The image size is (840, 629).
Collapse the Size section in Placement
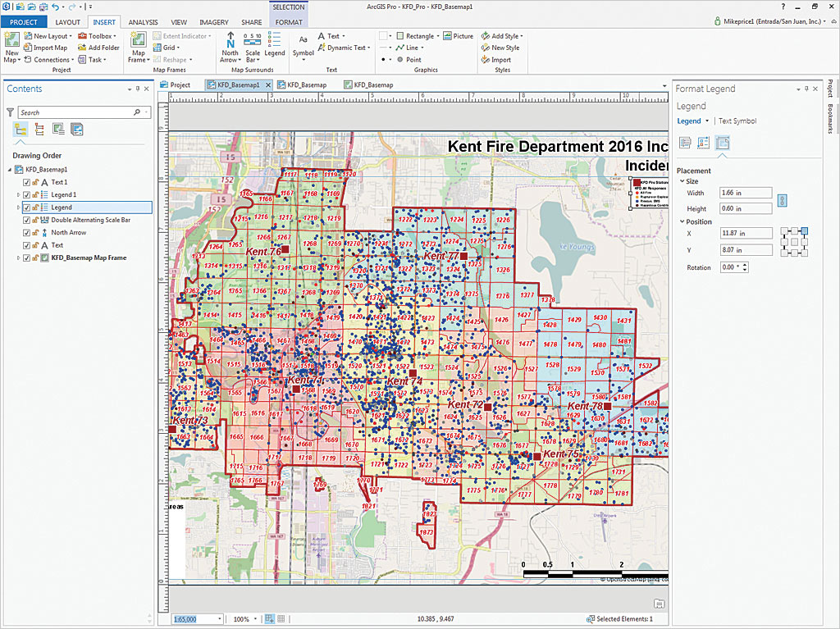(681, 181)
